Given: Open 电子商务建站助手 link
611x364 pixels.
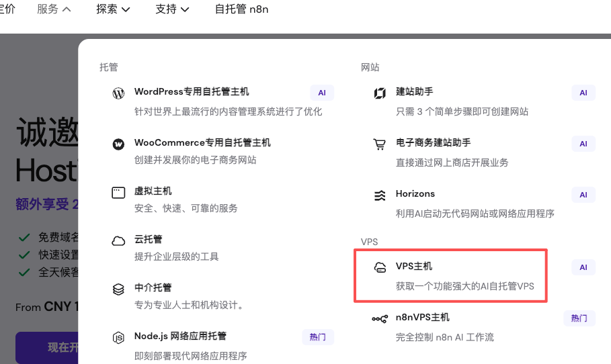Looking at the screenshot, I should (434, 142).
